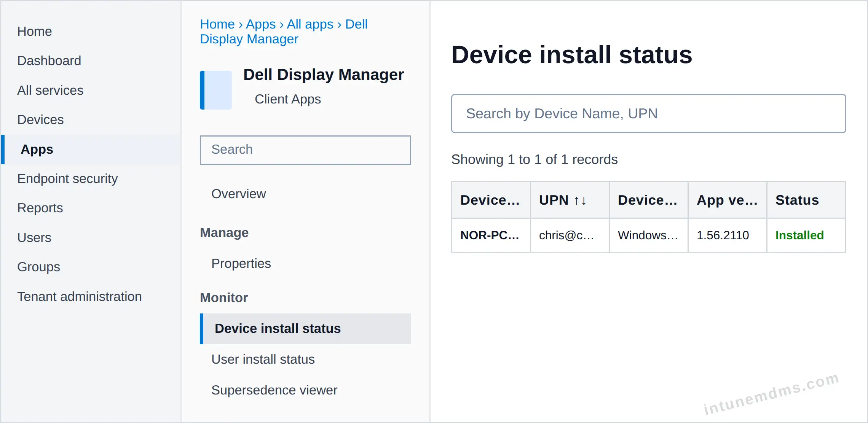
Task: Click the All apps breadcrumb link
Action: click(x=310, y=24)
